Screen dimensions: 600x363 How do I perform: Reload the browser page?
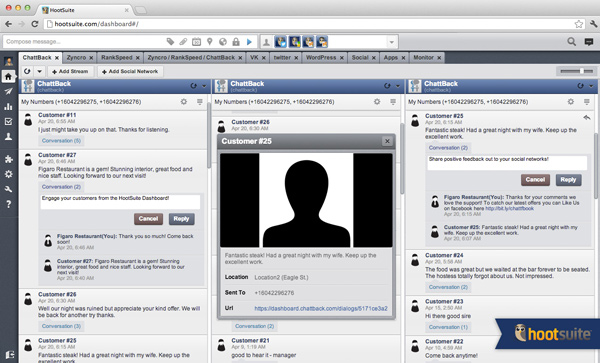[35, 24]
